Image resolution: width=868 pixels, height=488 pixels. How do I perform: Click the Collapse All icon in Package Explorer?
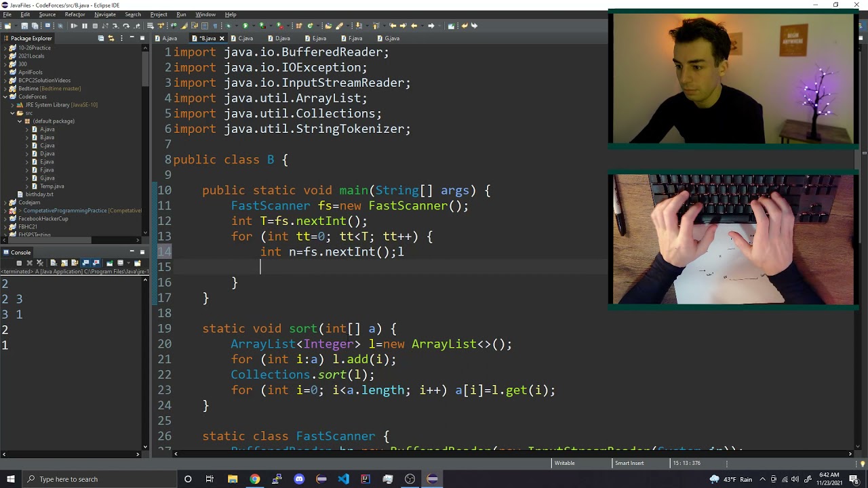(101, 38)
